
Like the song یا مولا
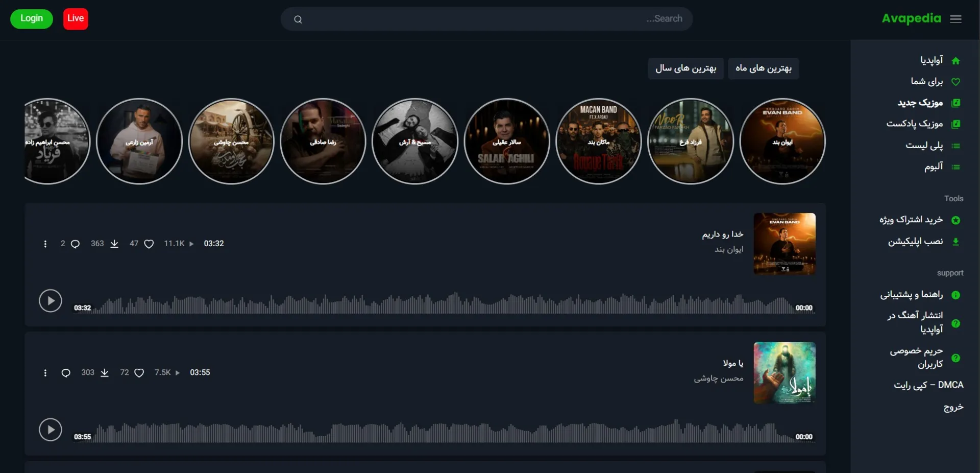(139, 373)
